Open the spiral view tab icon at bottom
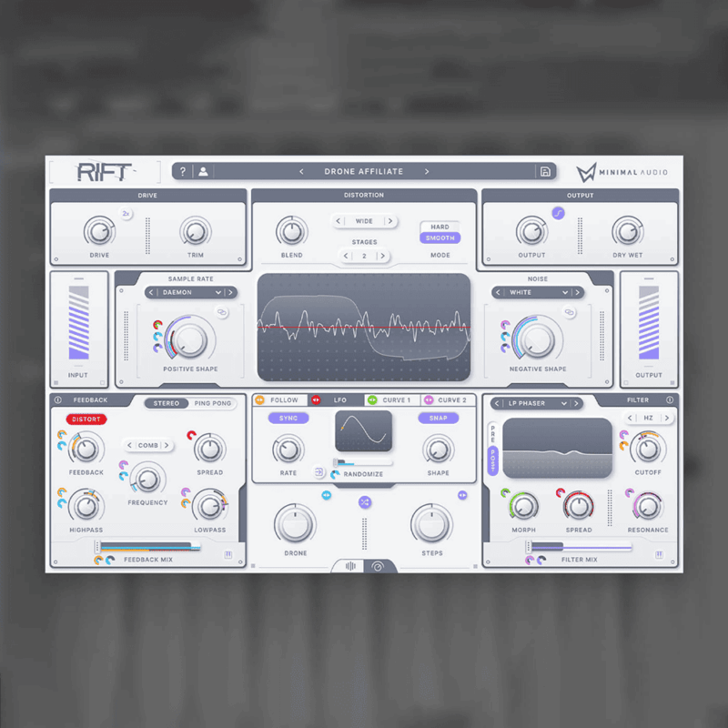728x728 pixels. [378, 566]
